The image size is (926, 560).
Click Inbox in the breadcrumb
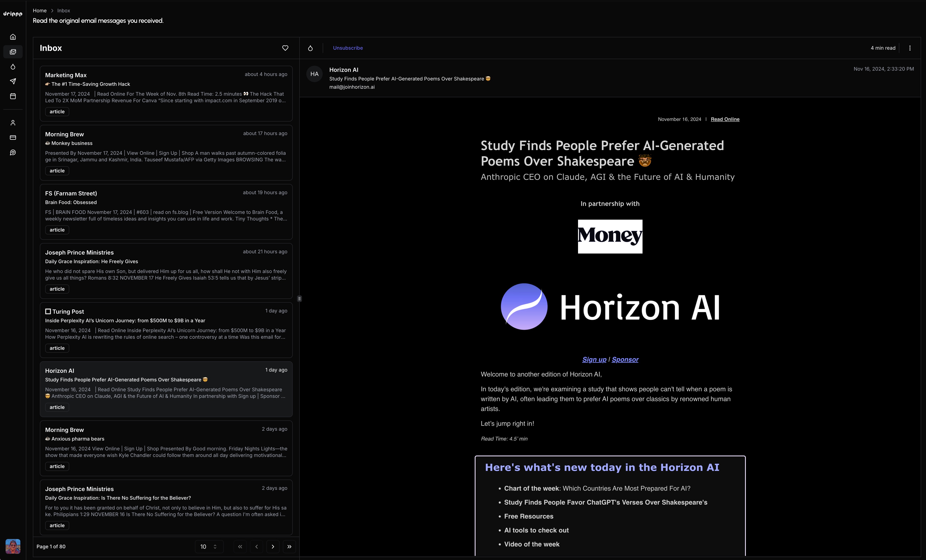pyautogui.click(x=63, y=10)
